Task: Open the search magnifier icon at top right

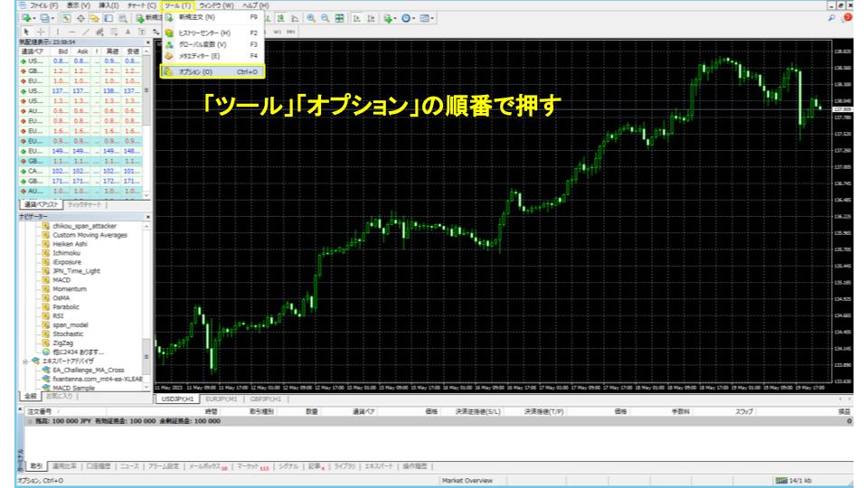Action: pyautogui.click(x=846, y=18)
